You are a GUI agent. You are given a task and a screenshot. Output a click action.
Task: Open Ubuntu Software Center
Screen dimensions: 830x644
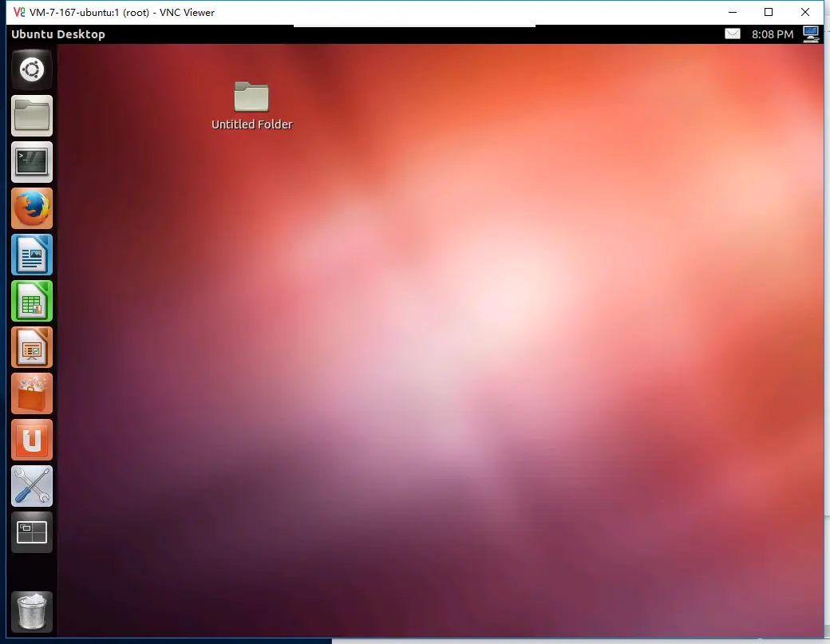coord(32,393)
